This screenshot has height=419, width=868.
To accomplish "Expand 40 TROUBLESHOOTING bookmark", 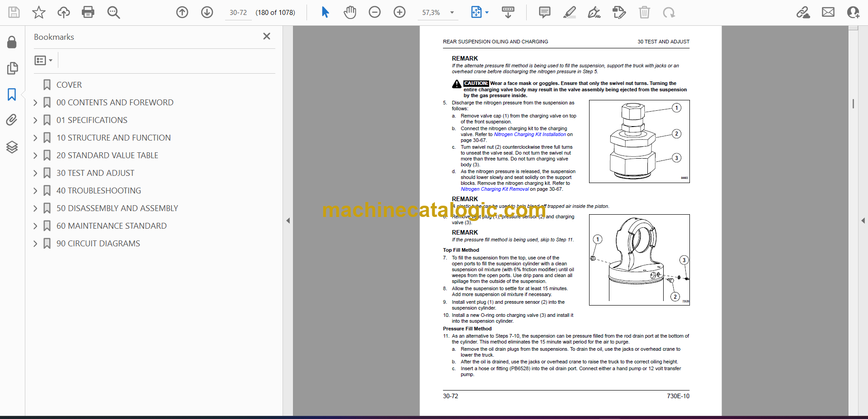I will click(x=35, y=191).
